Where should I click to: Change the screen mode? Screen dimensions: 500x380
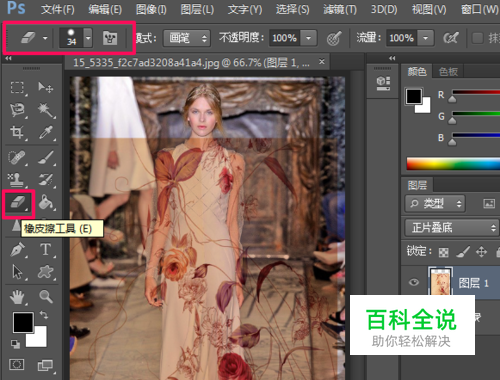click(x=45, y=365)
